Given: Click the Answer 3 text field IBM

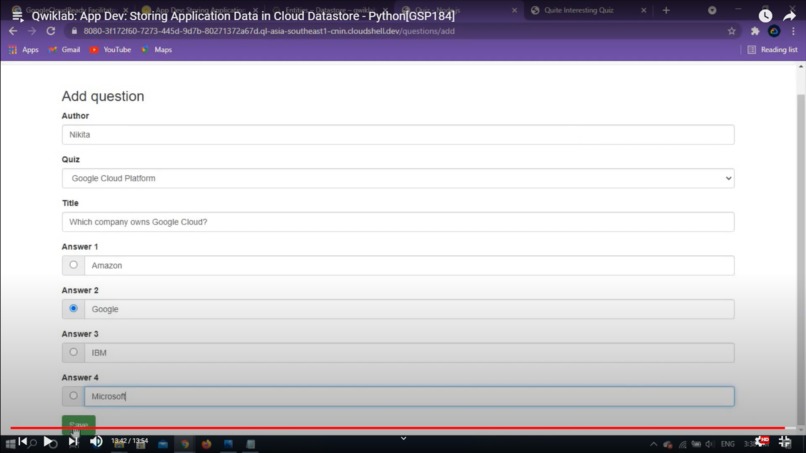Looking at the screenshot, I should click(x=409, y=353).
